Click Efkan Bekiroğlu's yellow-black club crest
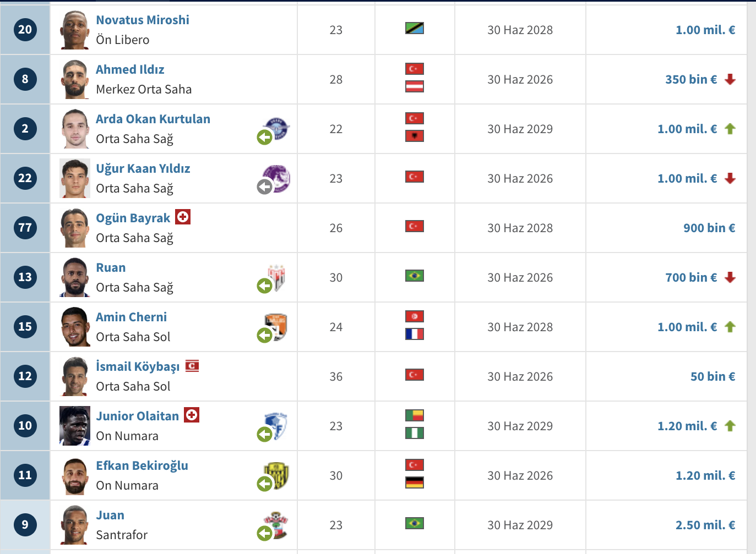The image size is (756, 554). (277, 475)
